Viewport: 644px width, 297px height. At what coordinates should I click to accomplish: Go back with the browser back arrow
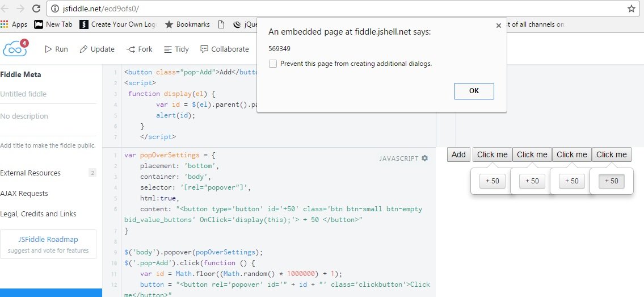[5, 9]
